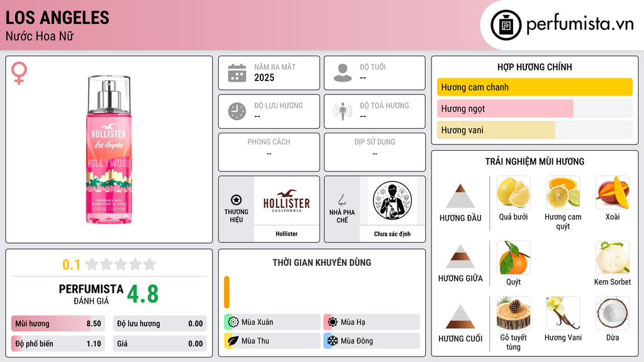Click the Thời gian khuyên dùng heading
Image resolution: width=644 pixels, height=362 pixels.
[322, 263]
